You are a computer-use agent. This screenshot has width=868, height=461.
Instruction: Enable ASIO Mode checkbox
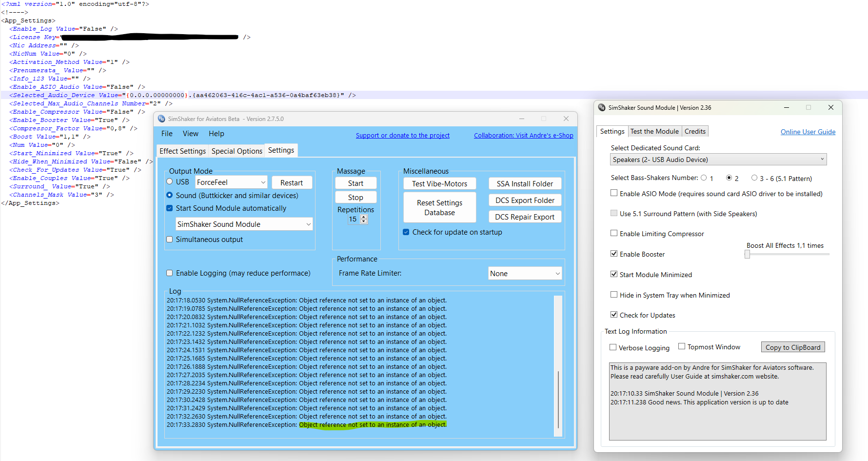coord(614,193)
